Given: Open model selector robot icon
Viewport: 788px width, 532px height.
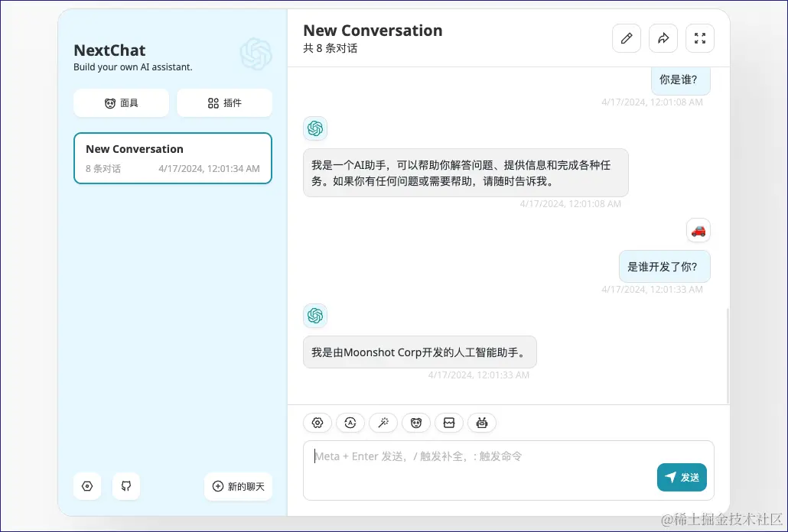Looking at the screenshot, I should click(x=482, y=423).
